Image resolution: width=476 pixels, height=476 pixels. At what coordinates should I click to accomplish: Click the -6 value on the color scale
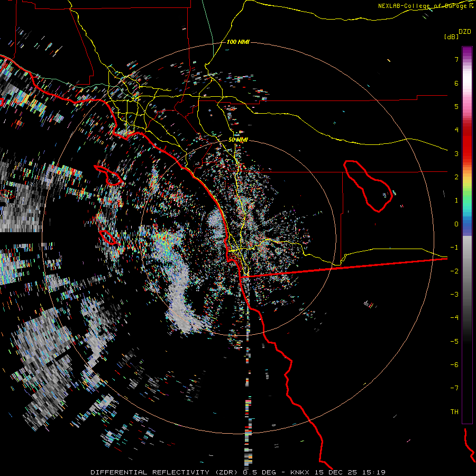point(454,364)
